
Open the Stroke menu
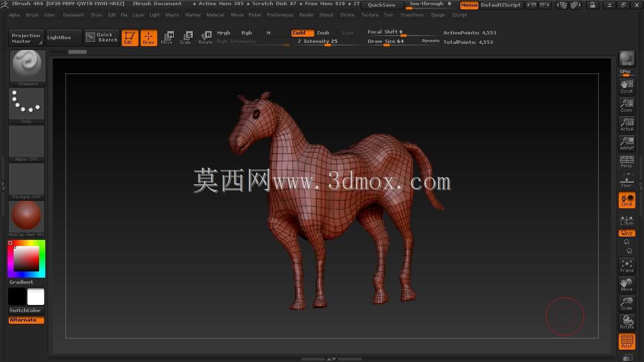(347, 15)
